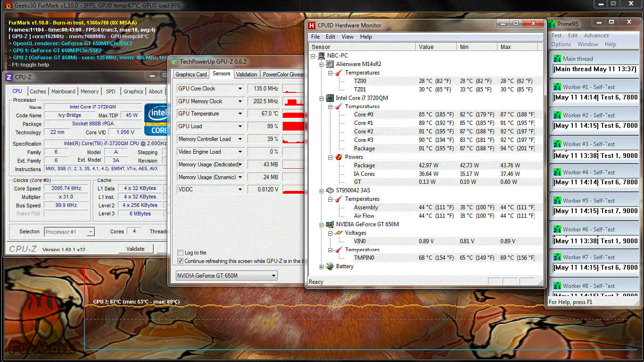Open the CPU-Z purple Z title icon

tap(9, 77)
